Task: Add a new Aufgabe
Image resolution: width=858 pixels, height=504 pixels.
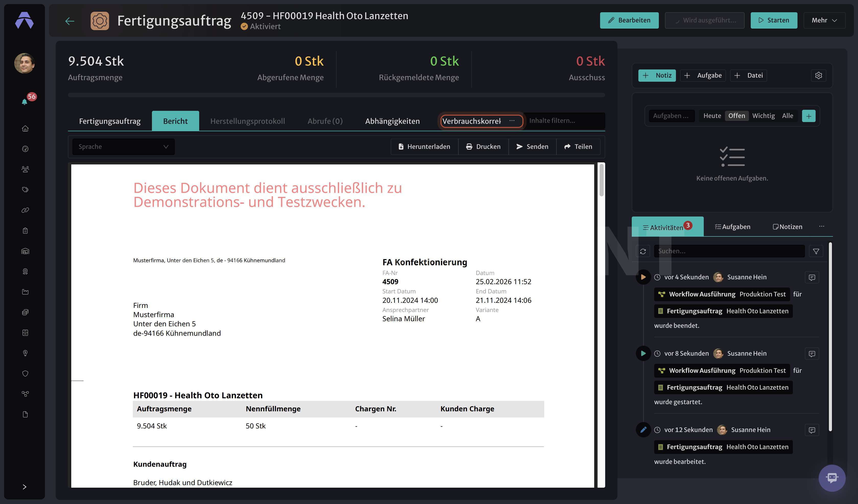Action: tap(703, 75)
